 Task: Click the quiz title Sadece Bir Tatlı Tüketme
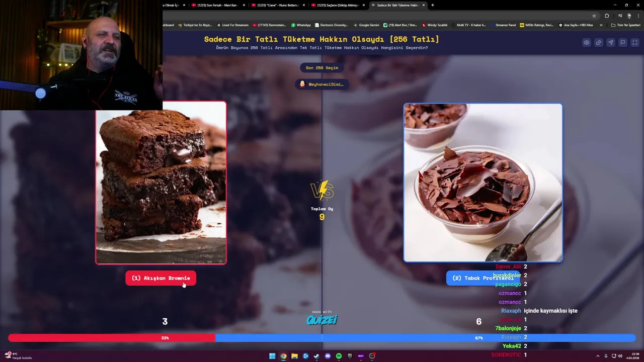pos(321,39)
